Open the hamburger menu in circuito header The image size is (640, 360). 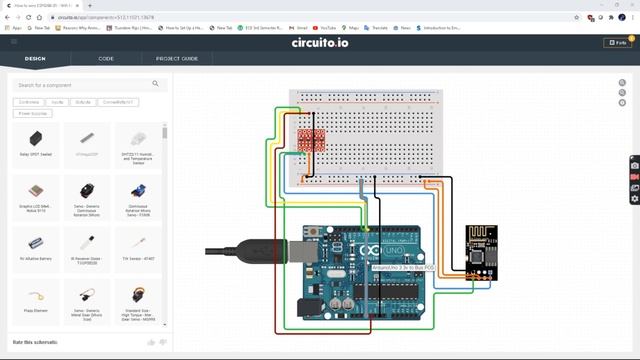tap(14, 42)
